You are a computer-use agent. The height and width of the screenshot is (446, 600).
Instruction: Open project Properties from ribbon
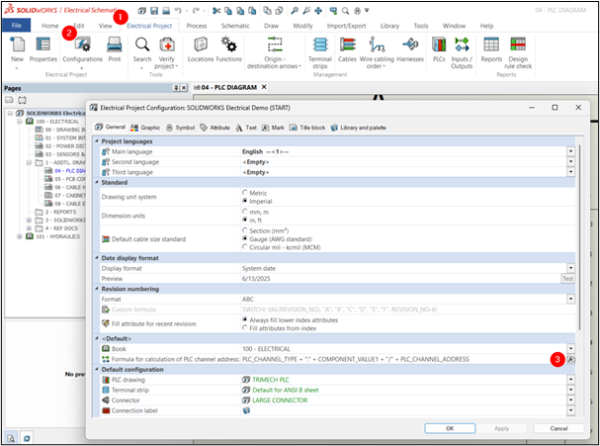click(43, 44)
